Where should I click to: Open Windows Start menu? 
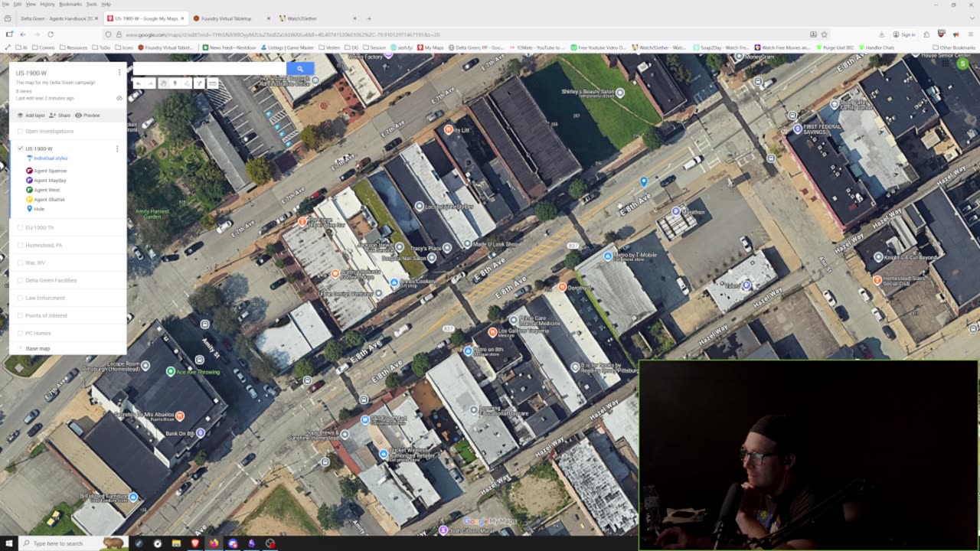coord(9,543)
